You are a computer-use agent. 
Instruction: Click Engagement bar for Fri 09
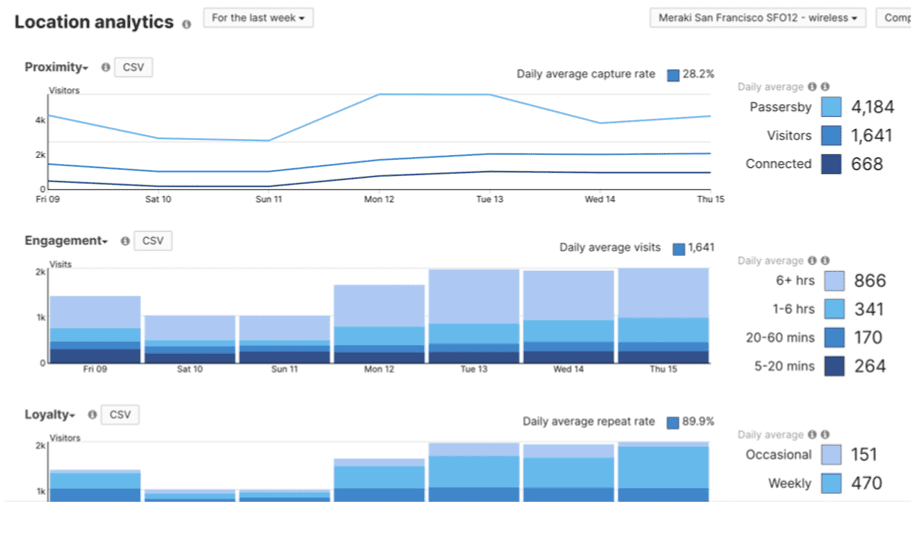95,330
